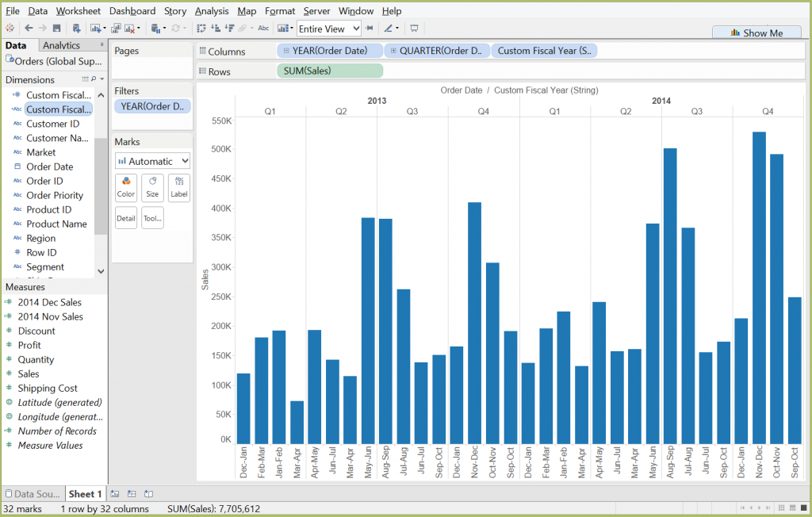Open presentation mode icon
Viewport: 812px width, 517px height.
click(414, 29)
